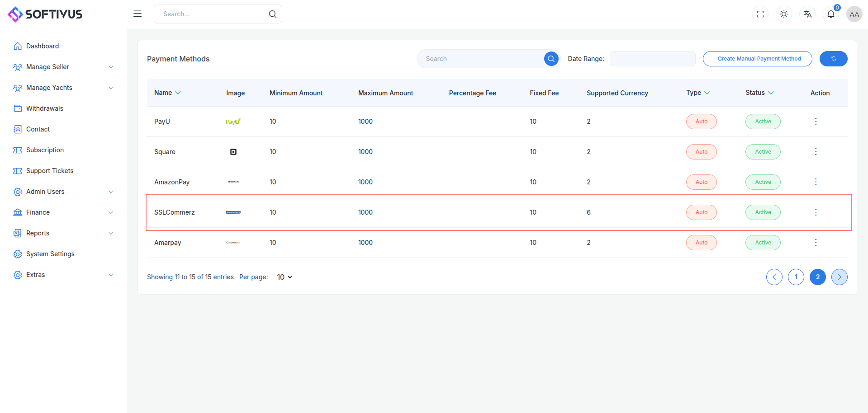
Task: Enter fullscreen mode via the fullscreen icon
Action: tap(760, 14)
